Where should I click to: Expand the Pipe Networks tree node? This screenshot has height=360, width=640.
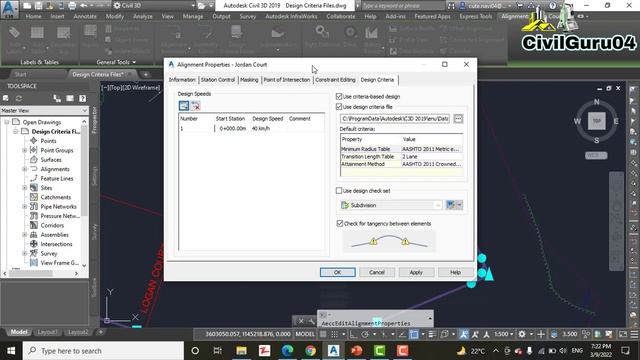pos(24,207)
